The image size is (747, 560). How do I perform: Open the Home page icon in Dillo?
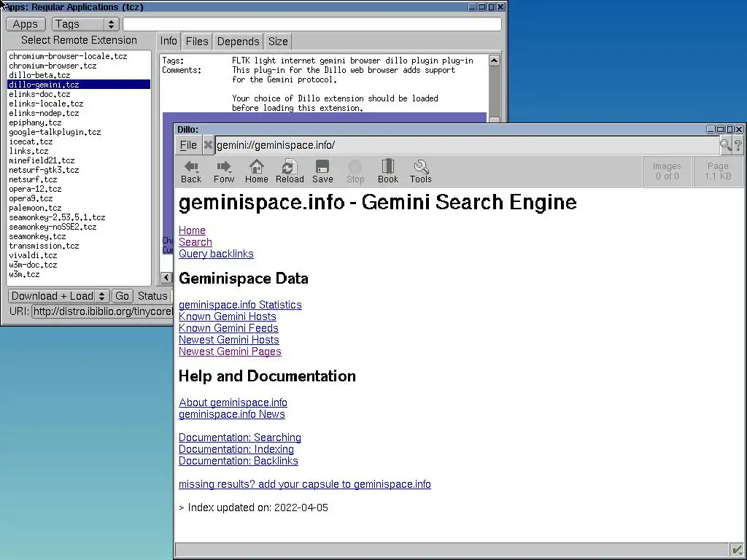pos(256,171)
